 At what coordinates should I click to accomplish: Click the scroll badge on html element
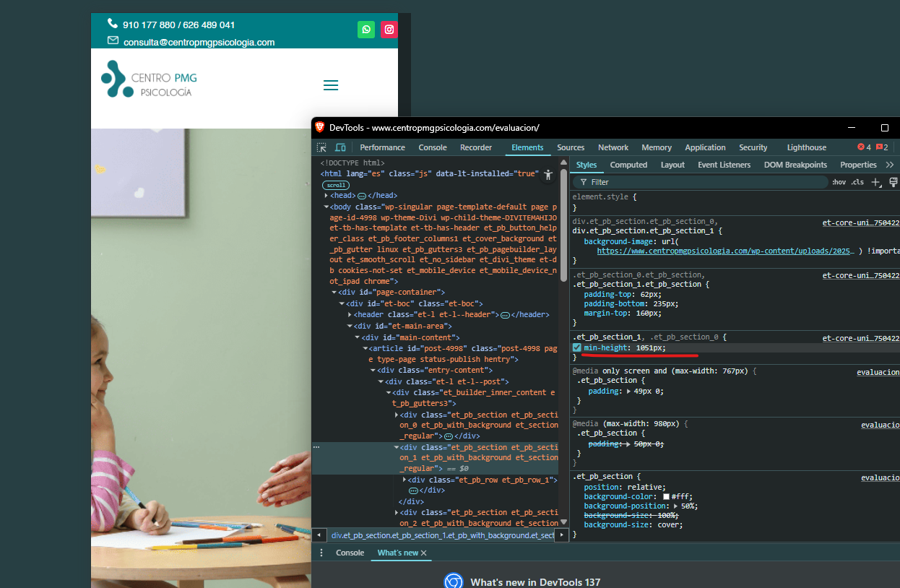click(x=336, y=185)
